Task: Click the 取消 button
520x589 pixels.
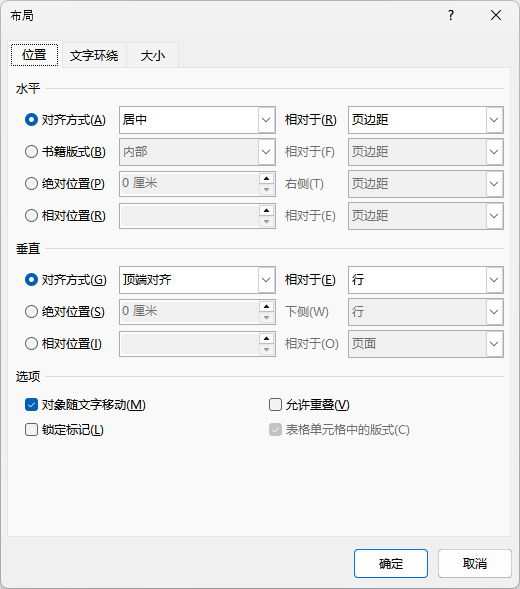Action: (x=475, y=563)
